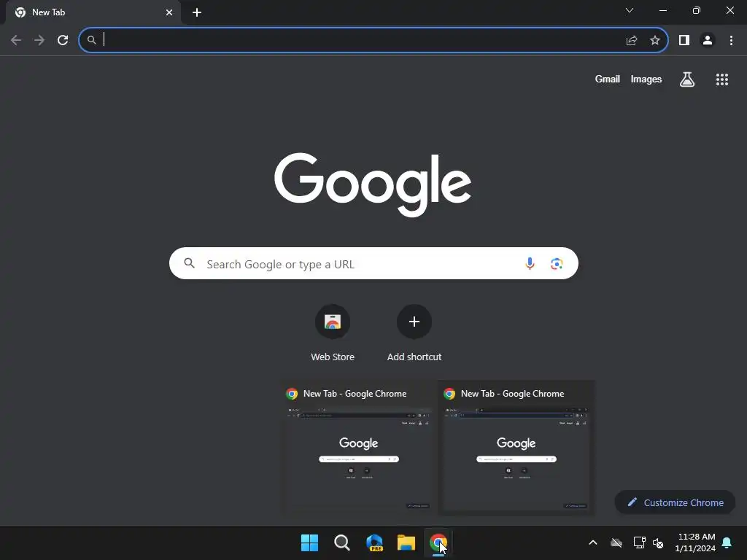Click the Google logo

pyautogui.click(x=373, y=184)
